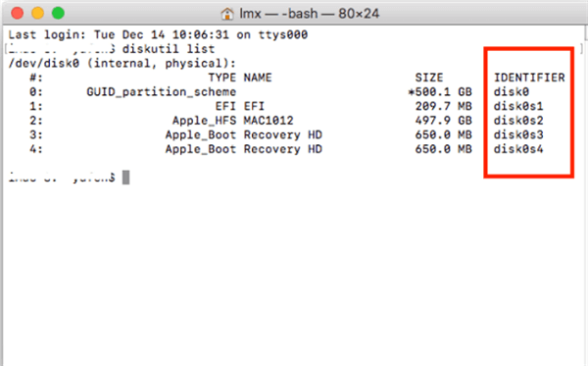This screenshot has width=588, height=366.
Task: Zoom the Terminal window with green button
Action: pyautogui.click(x=58, y=13)
